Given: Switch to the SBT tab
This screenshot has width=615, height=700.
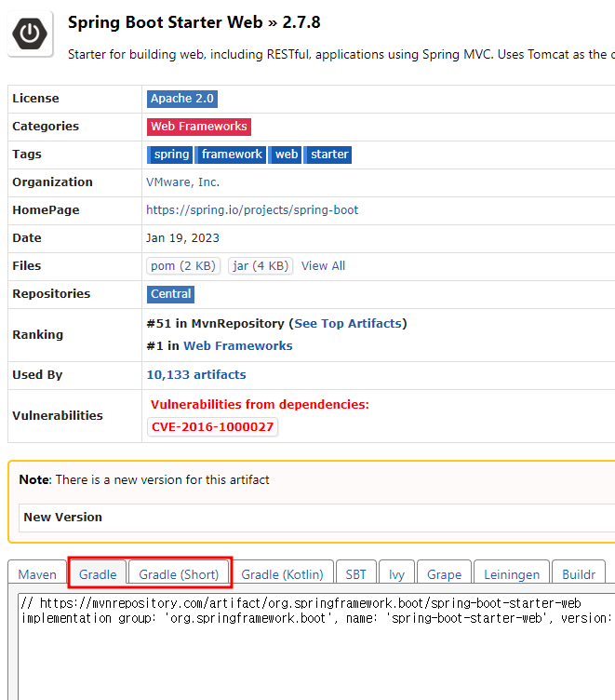Looking at the screenshot, I should (355, 574).
